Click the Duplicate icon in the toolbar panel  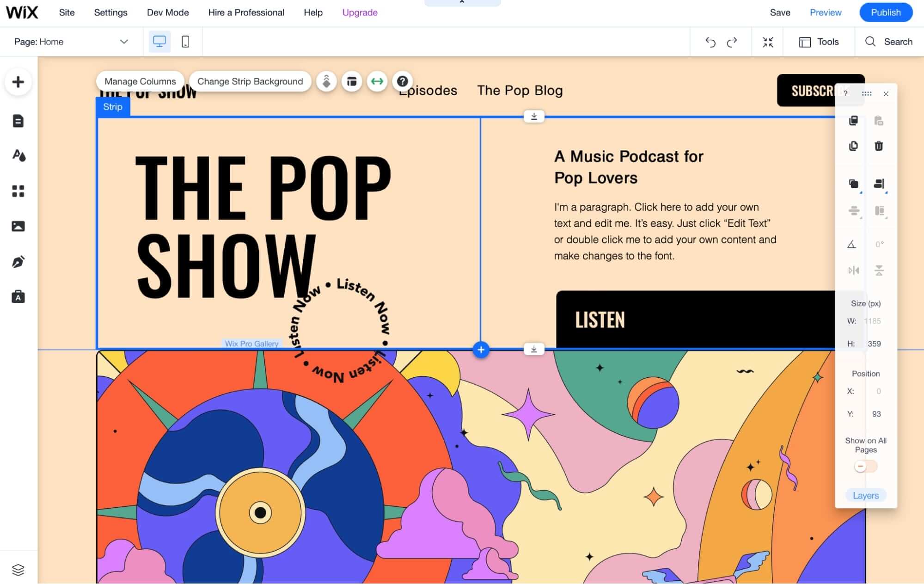pyautogui.click(x=854, y=146)
